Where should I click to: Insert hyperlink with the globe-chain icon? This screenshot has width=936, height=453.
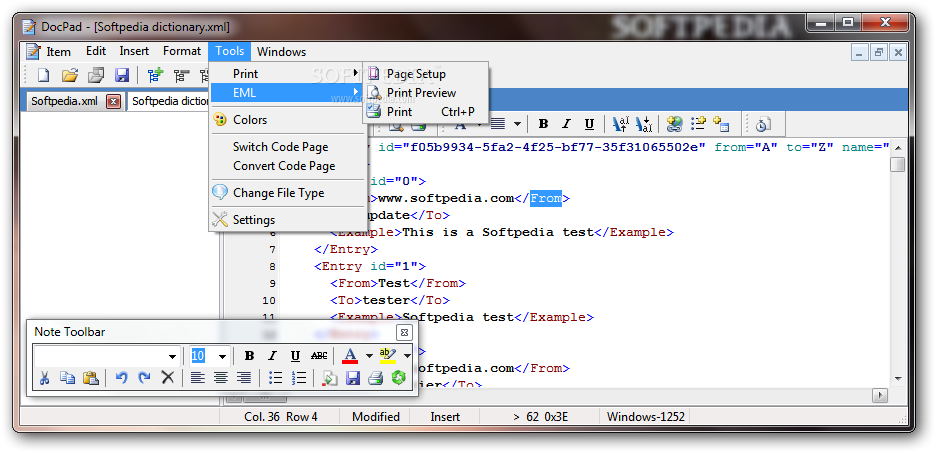click(x=675, y=124)
